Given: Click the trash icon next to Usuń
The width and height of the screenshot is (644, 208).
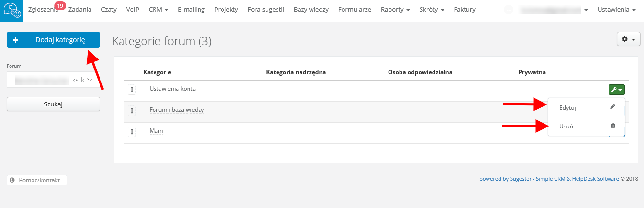Looking at the screenshot, I should tap(612, 126).
